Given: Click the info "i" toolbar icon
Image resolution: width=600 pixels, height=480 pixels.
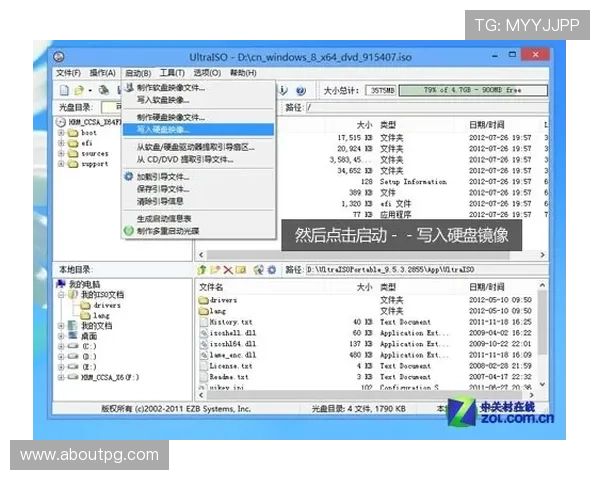Looking at the screenshot, I should [x=283, y=90].
